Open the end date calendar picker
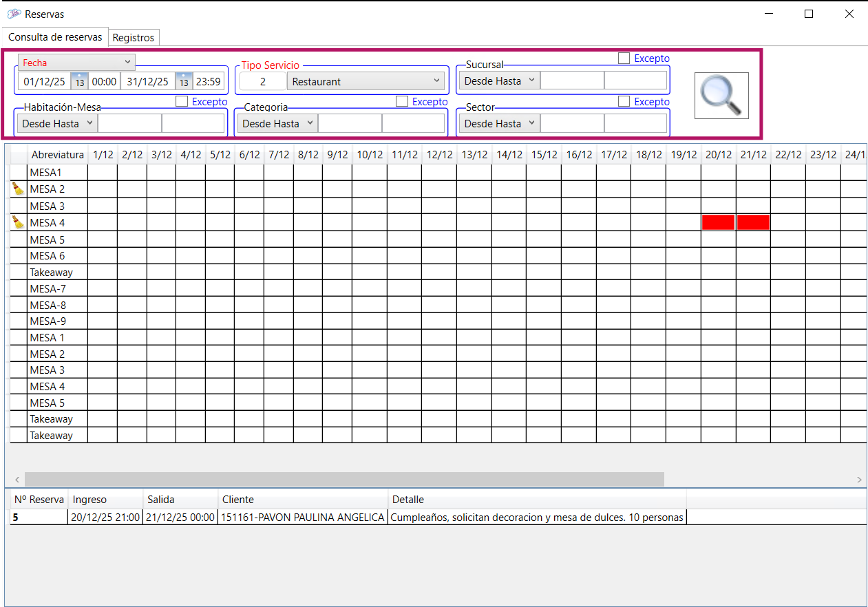The image size is (868, 607). (184, 81)
